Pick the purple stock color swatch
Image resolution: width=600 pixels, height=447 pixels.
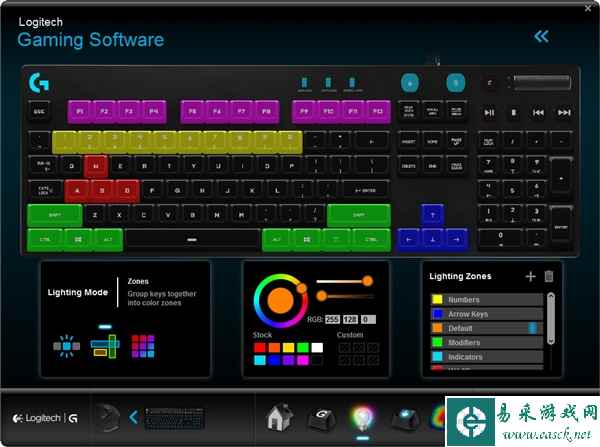tap(289, 360)
